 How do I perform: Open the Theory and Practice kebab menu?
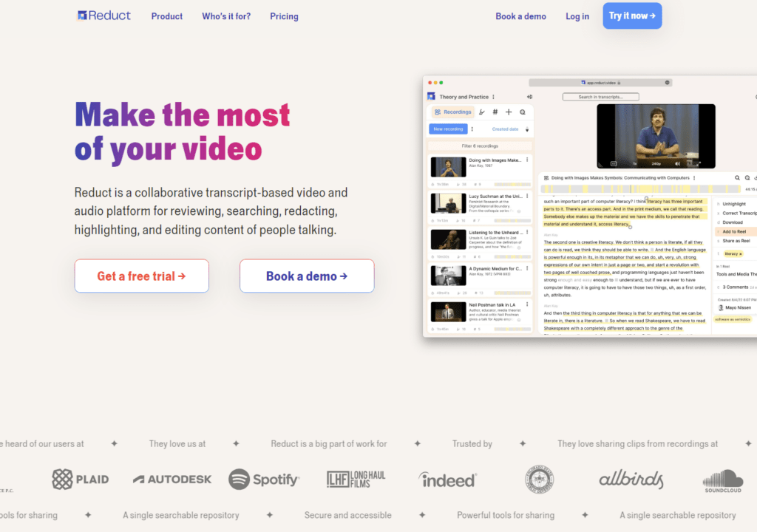pos(494,97)
